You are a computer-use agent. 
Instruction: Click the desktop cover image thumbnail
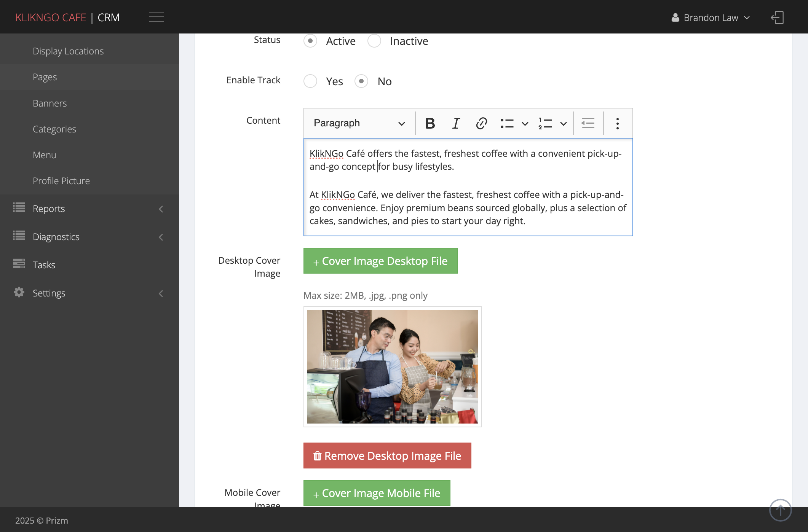click(393, 366)
